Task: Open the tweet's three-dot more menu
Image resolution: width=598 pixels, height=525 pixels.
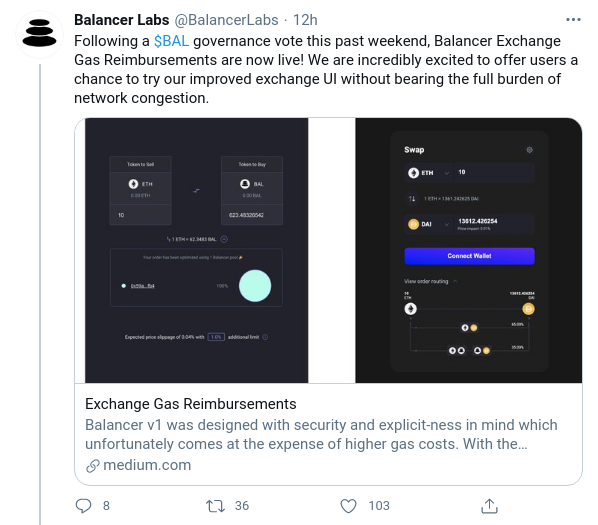Action: coord(573,19)
